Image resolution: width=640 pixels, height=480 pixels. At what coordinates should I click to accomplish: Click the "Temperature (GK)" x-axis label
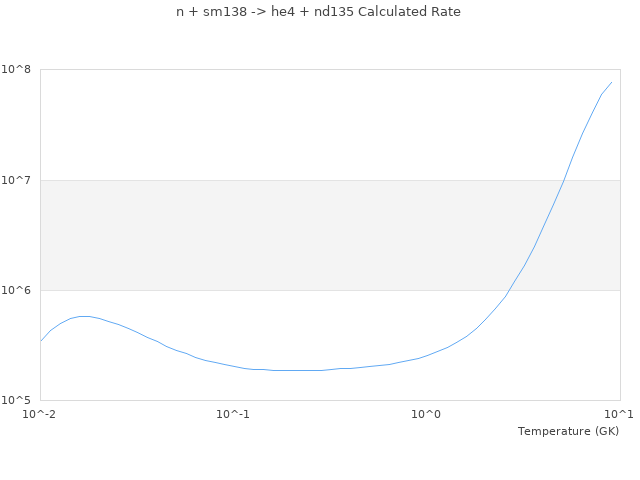(x=568, y=431)
